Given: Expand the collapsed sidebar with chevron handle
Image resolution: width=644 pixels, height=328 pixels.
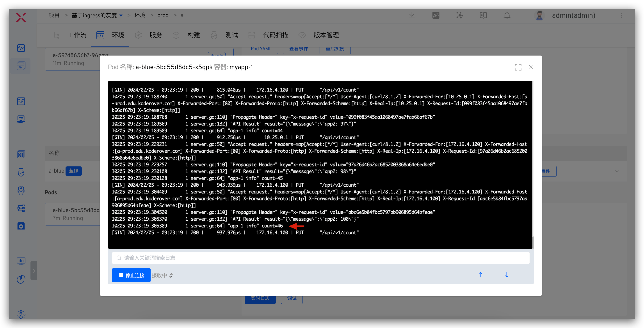Looking at the screenshot, I should click(34, 271).
